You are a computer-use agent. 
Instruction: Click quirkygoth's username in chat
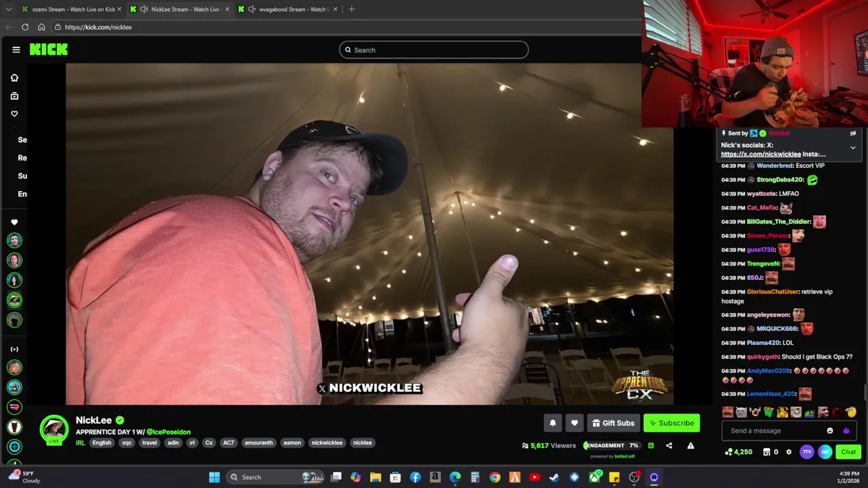[x=762, y=357]
